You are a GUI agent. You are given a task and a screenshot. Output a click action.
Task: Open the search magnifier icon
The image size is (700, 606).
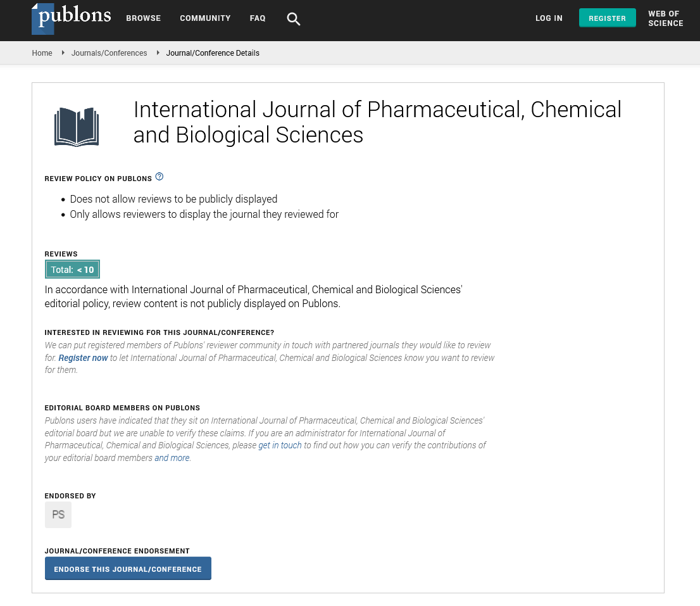pyautogui.click(x=293, y=19)
